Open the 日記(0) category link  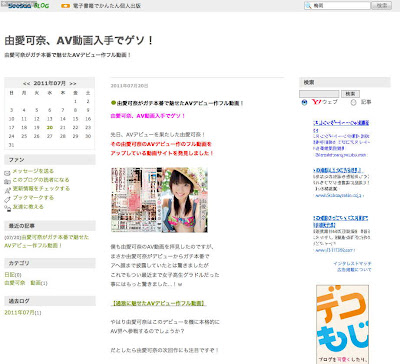pos(13,274)
